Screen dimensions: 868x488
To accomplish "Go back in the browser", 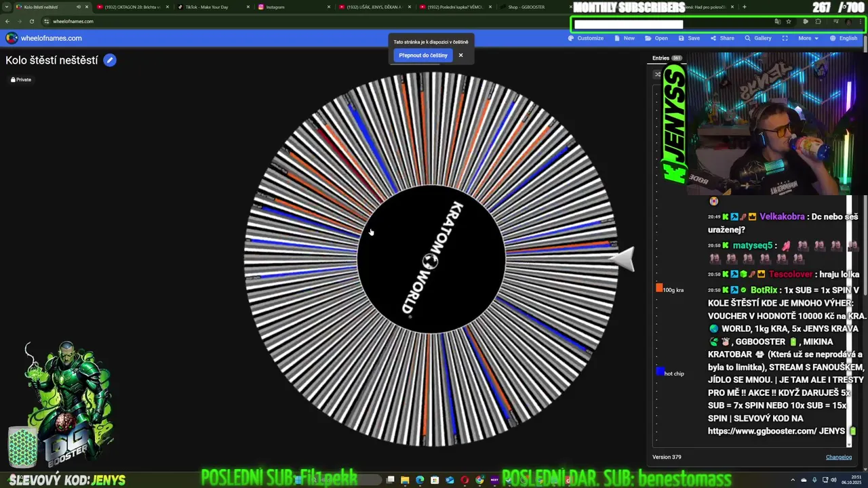I will click(7, 21).
